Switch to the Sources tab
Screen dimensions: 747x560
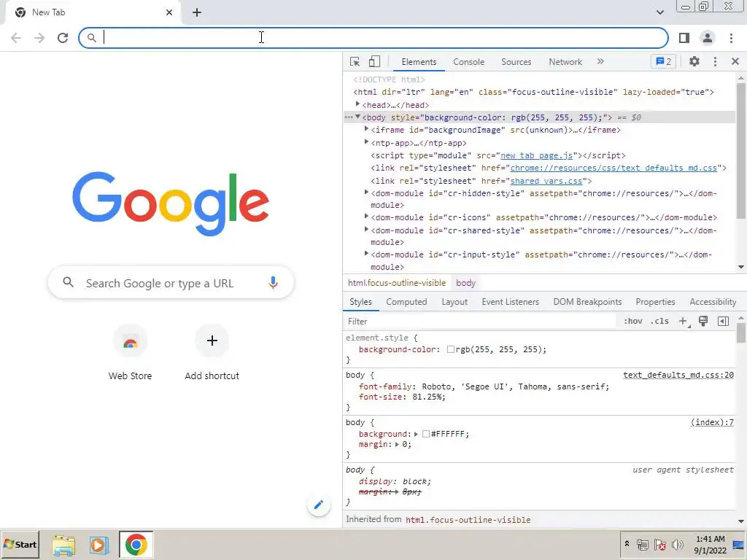516,62
